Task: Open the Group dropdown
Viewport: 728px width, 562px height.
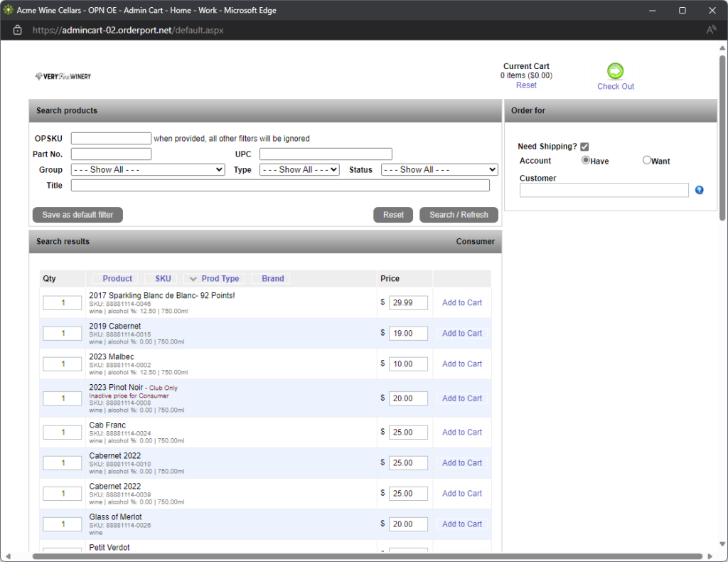Action: pyautogui.click(x=148, y=170)
